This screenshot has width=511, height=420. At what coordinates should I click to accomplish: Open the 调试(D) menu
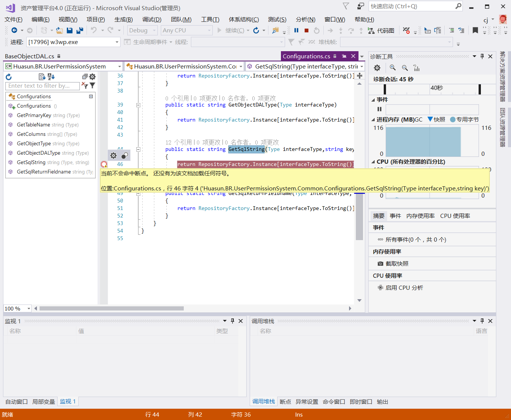(152, 19)
